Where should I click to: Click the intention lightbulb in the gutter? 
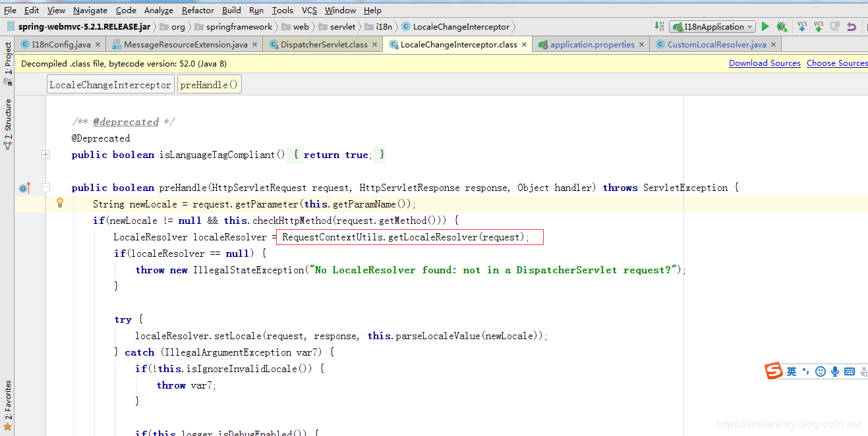click(60, 203)
